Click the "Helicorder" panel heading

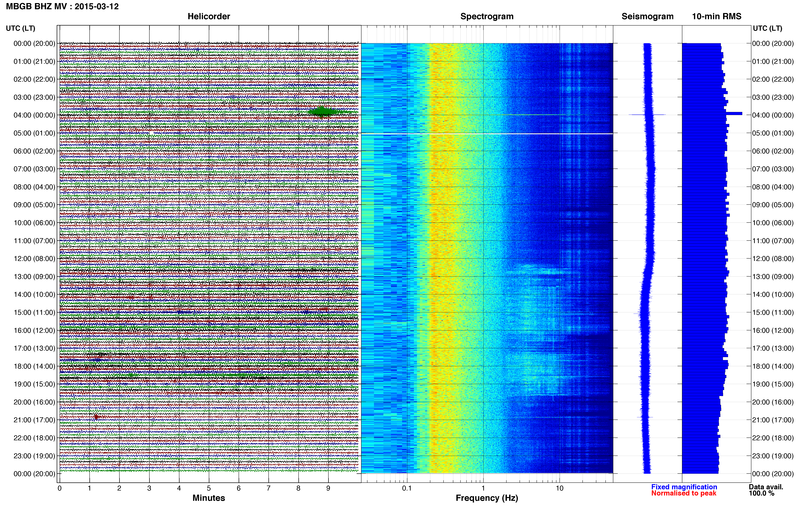(x=208, y=16)
